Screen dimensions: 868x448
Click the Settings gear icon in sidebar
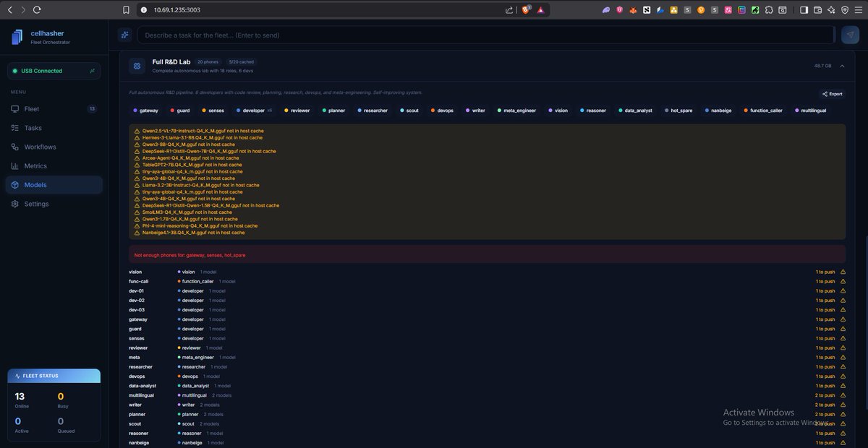pos(16,204)
